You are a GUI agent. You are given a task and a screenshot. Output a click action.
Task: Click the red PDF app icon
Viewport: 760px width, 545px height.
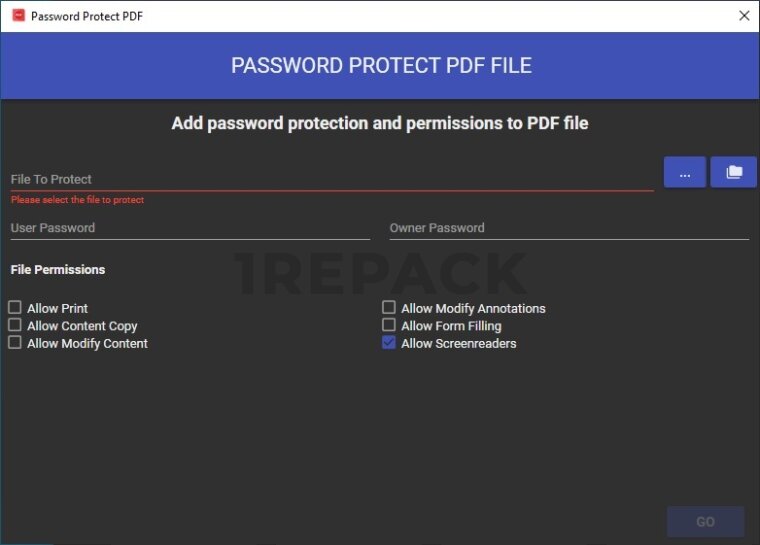[x=18, y=16]
